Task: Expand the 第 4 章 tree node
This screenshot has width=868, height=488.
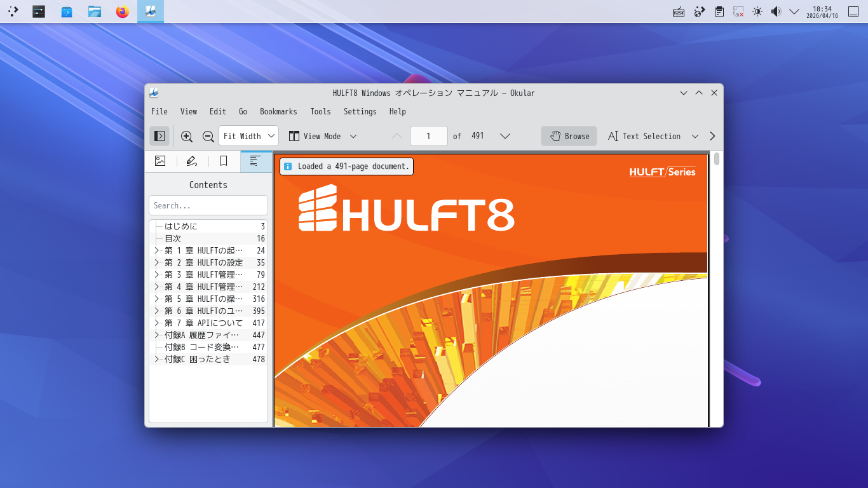Action: click(x=157, y=287)
